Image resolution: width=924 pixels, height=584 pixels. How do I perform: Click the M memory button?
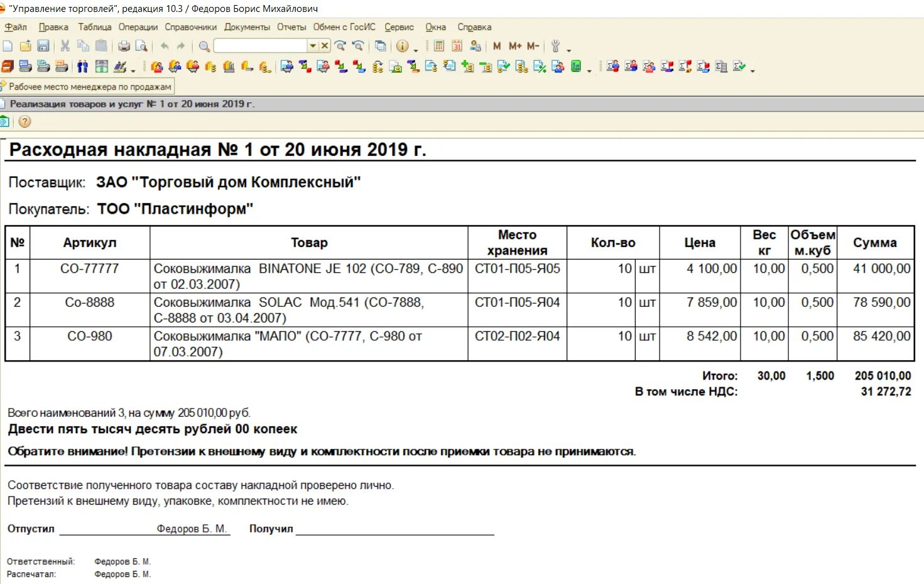click(x=497, y=46)
